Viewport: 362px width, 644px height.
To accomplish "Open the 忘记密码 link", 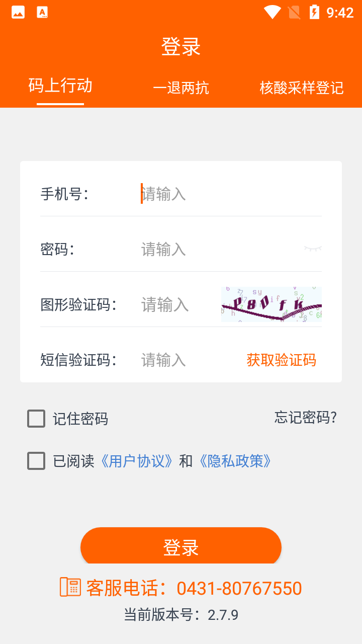I will 305,417.
